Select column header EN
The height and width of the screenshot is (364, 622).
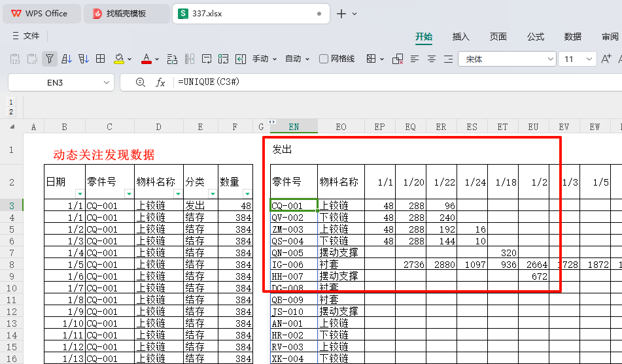click(x=294, y=127)
